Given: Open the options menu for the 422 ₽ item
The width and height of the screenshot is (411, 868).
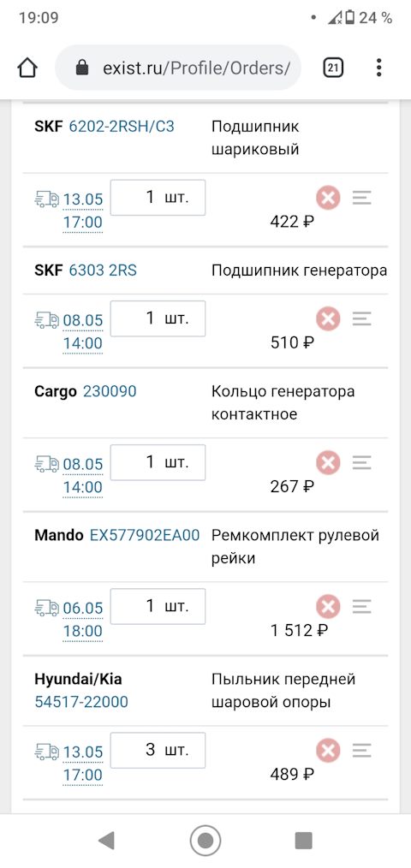Looking at the screenshot, I should tap(361, 198).
